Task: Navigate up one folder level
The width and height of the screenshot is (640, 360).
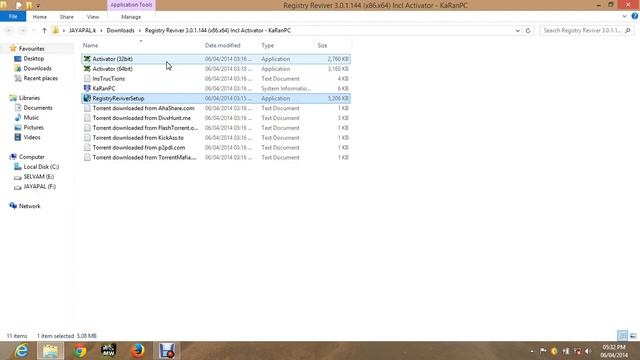Action: [x=44, y=31]
